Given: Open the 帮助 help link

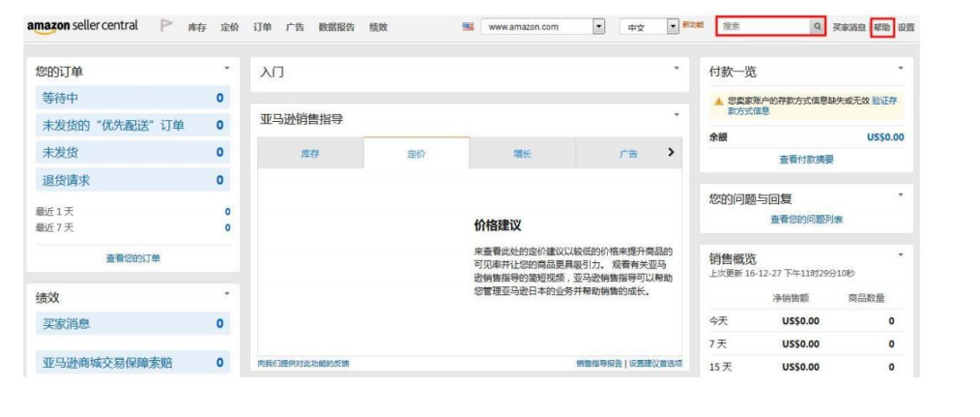Looking at the screenshot, I should coord(881,27).
